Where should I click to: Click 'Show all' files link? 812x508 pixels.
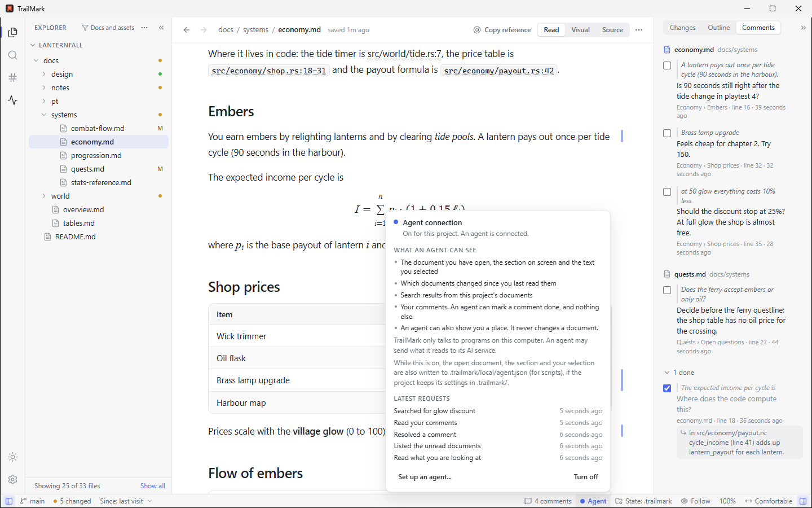coord(153,486)
